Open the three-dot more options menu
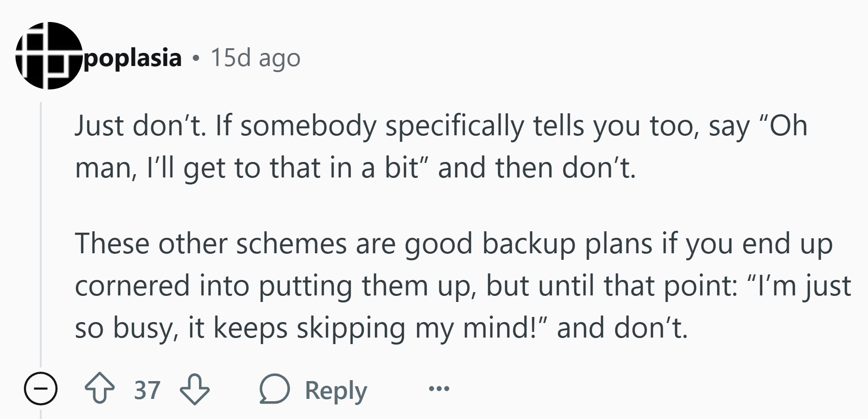 pos(439,389)
